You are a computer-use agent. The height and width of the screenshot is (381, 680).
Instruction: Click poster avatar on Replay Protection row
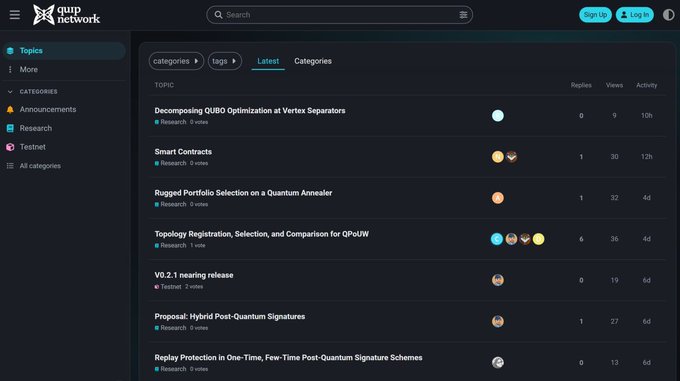[497, 362]
